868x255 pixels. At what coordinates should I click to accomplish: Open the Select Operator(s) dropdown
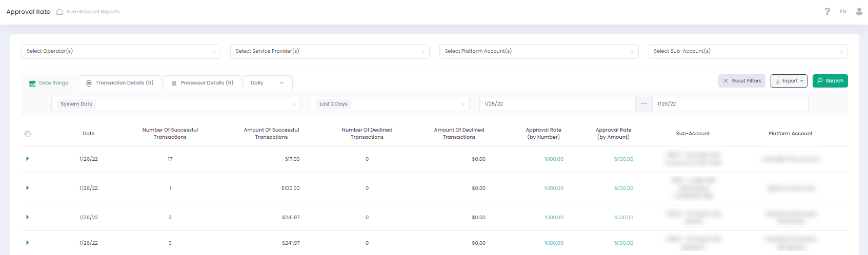(x=120, y=51)
